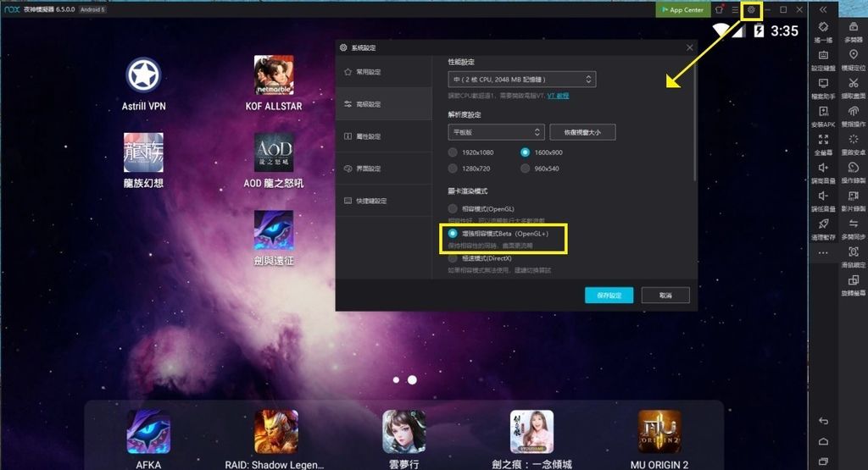Choose speed mode (DirectX) rendering
This screenshot has width=868, height=470.
[453, 258]
